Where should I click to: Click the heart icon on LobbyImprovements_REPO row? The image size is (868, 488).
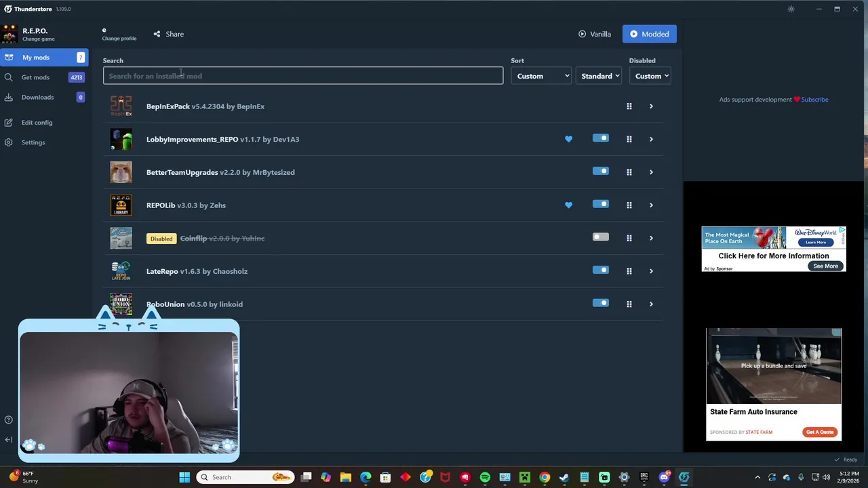568,139
